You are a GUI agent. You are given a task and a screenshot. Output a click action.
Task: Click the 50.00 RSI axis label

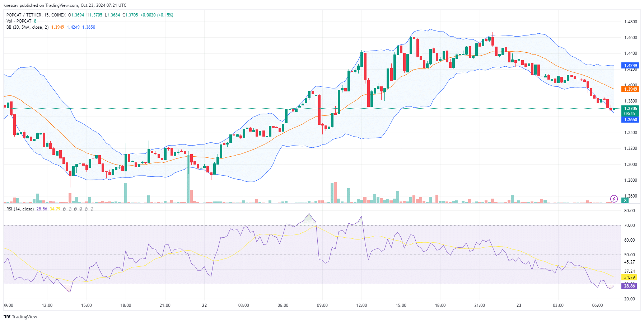point(629,255)
